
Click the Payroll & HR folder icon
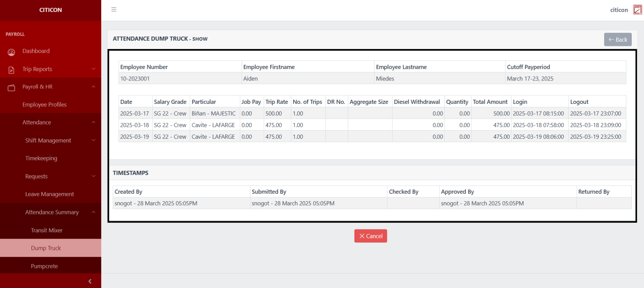pos(11,88)
